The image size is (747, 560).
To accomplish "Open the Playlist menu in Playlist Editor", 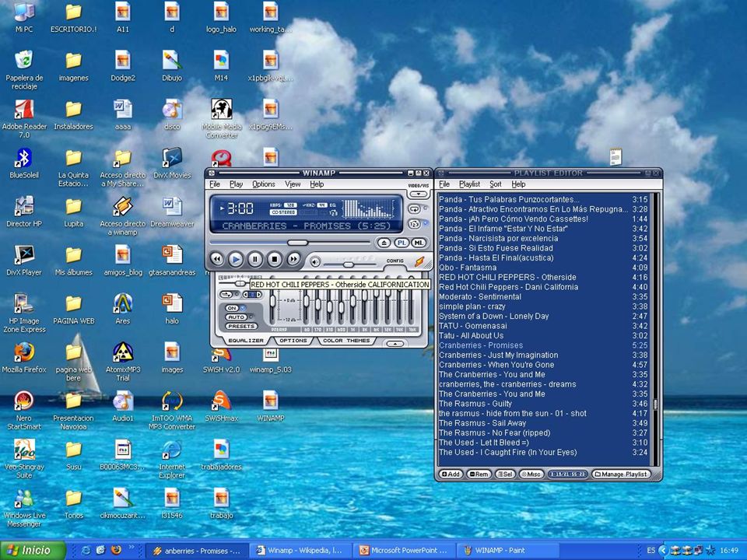I will pos(469,184).
